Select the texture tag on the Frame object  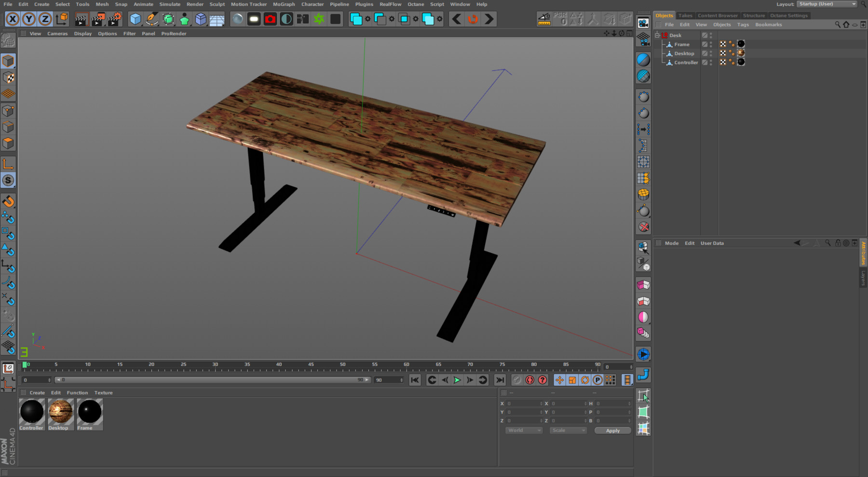[x=741, y=43]
